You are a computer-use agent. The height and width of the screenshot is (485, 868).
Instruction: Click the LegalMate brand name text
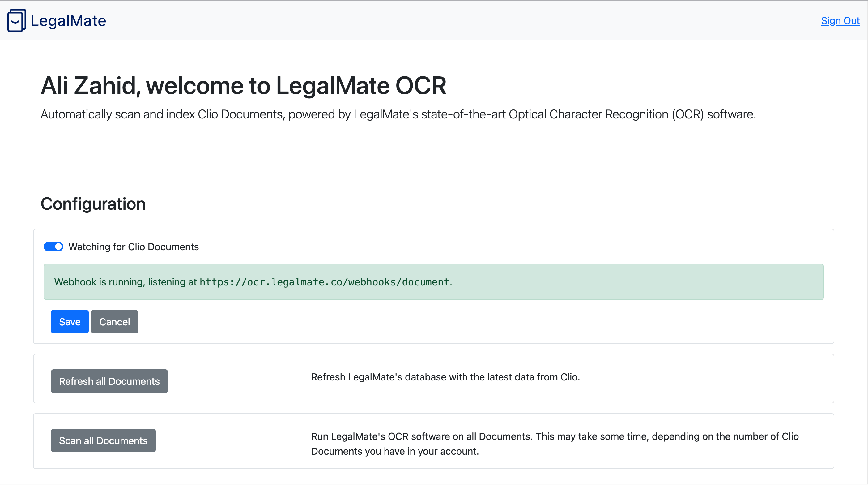pos(68,21)
